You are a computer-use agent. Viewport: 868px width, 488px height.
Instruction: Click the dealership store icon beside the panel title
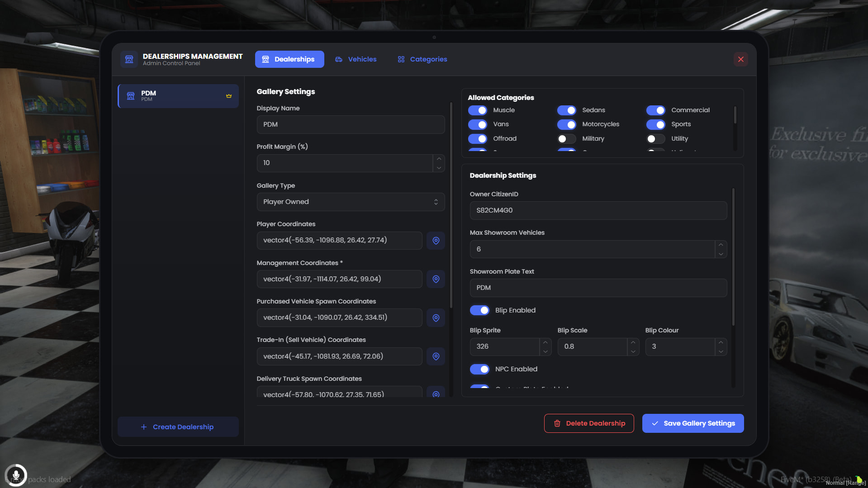pos(129,59)
